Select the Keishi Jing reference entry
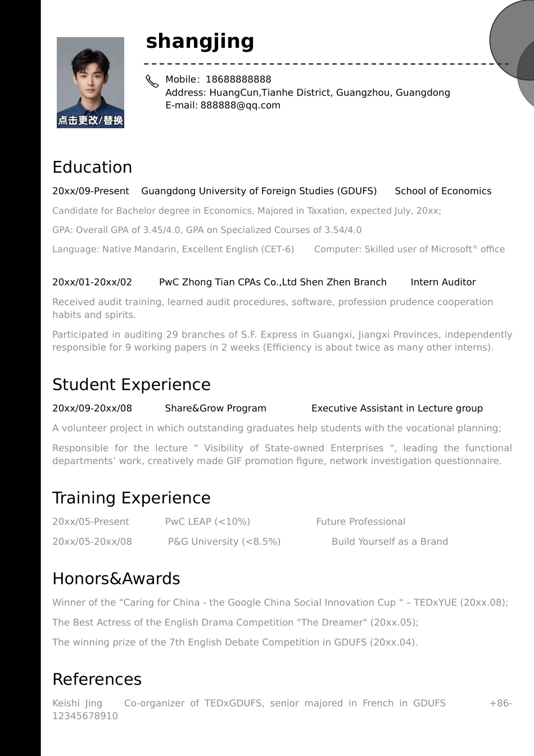The height and width of the screenshot is (756, 534). (x=282, y=709)
